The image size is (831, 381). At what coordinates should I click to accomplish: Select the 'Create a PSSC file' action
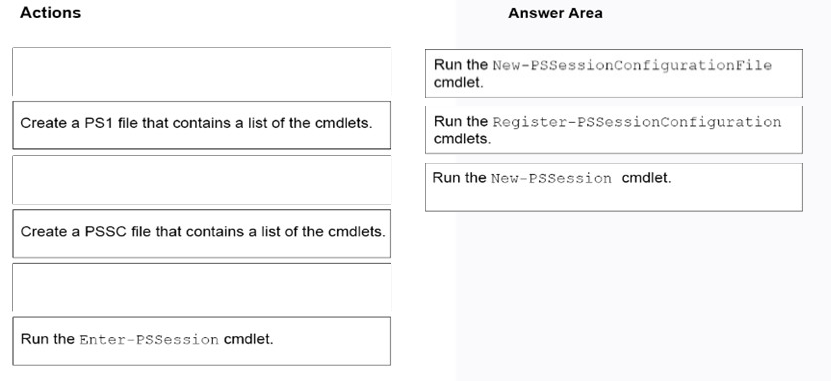coord(201,234)
